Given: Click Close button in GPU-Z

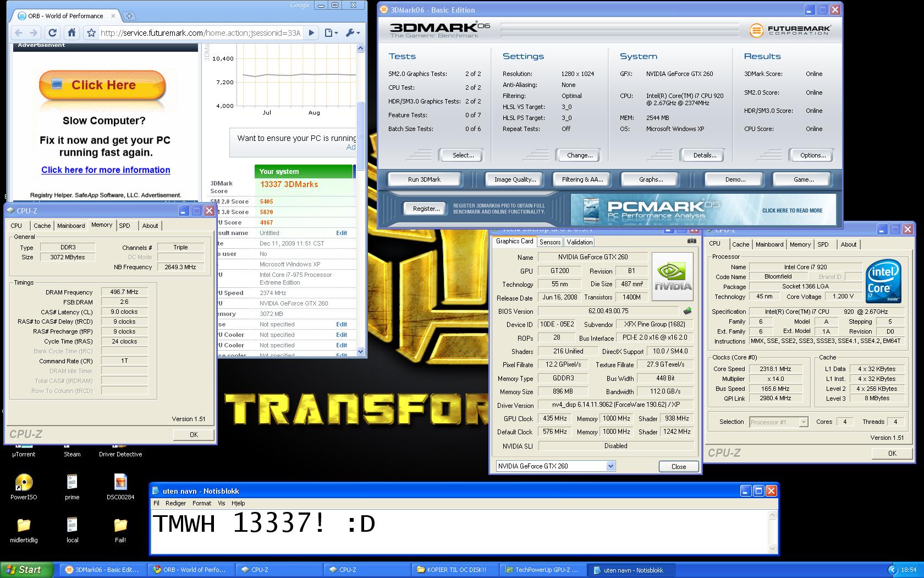Looking at the screenshot, I should click(679, 466).
